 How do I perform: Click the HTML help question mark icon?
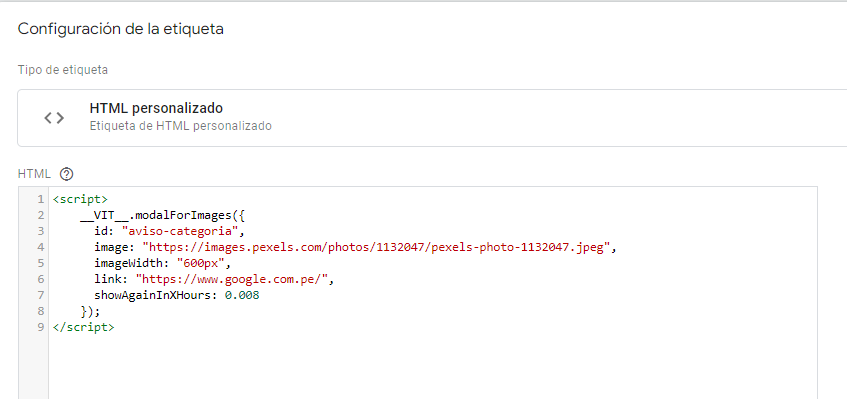(x=66, y=174)
